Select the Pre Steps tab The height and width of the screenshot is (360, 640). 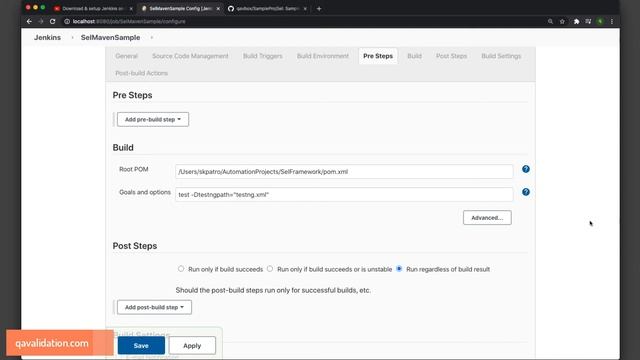pyautogui.click(x=378, y=56)
